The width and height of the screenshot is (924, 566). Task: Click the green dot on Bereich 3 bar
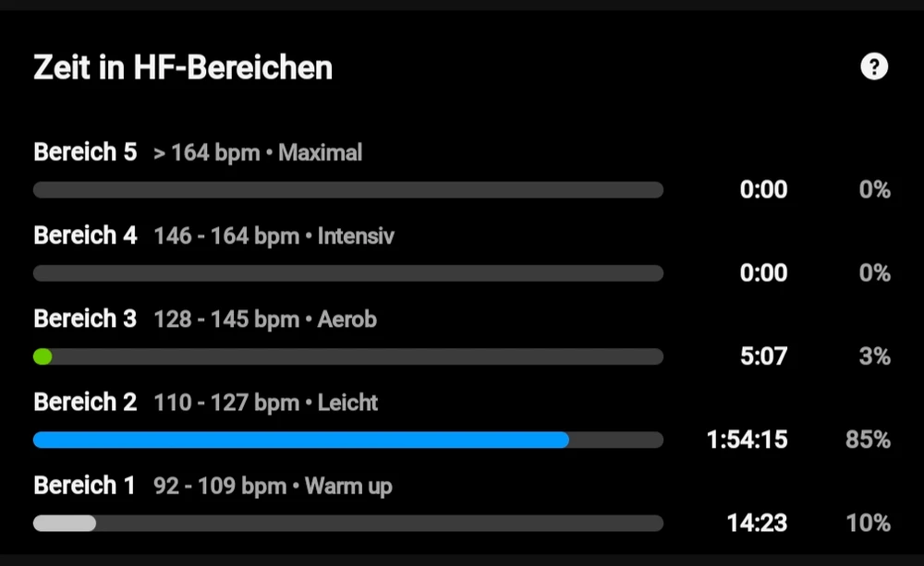(x=43, y=356)
